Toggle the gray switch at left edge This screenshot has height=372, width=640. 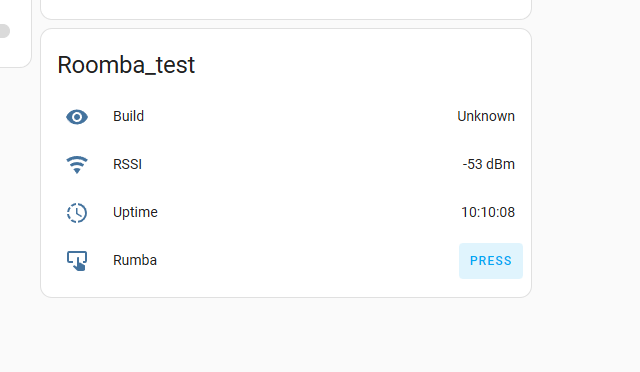[4, 31]
